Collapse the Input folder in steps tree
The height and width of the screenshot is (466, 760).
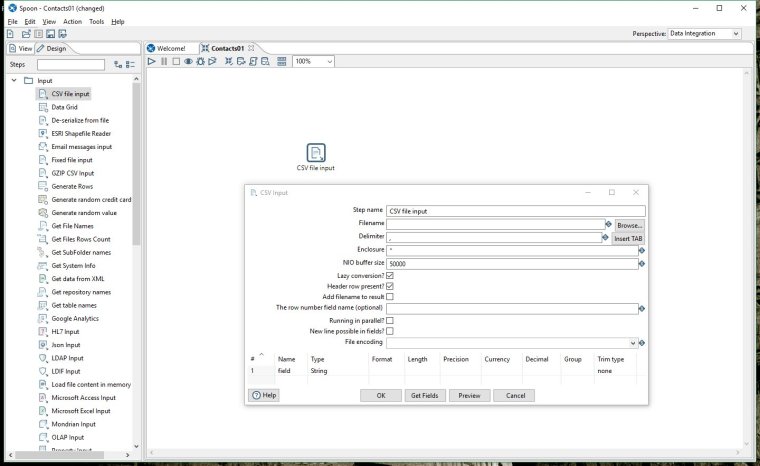[x=14, y=80]
